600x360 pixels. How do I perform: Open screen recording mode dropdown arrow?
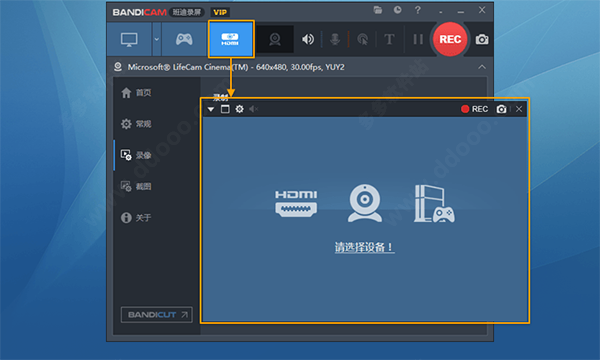pos(157,39)
